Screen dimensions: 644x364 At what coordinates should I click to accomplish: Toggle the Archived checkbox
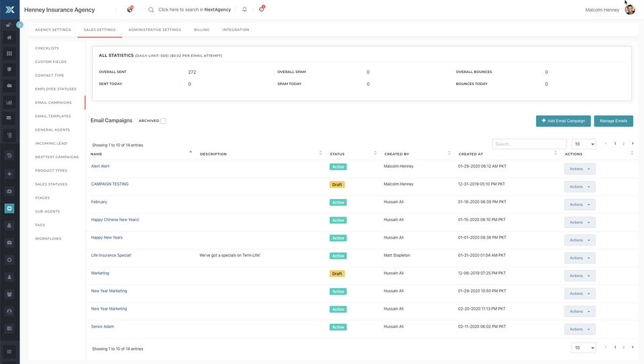click(x=163, y=121)
